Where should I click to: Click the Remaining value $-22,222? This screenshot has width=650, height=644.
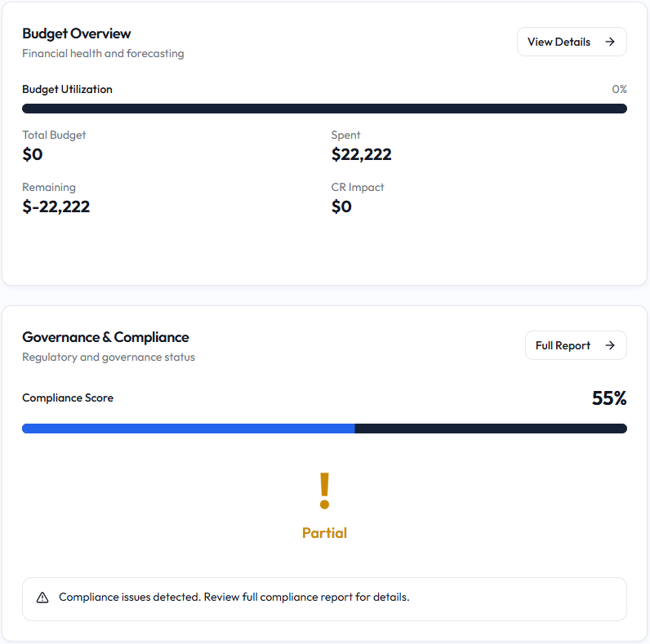point(56,207)
